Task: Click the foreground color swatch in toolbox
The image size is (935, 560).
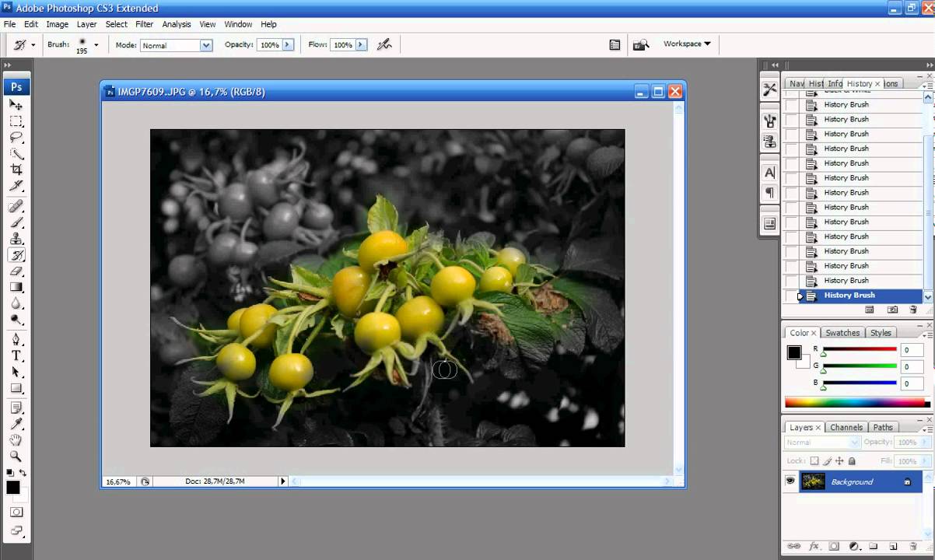Action: [13, 488]
